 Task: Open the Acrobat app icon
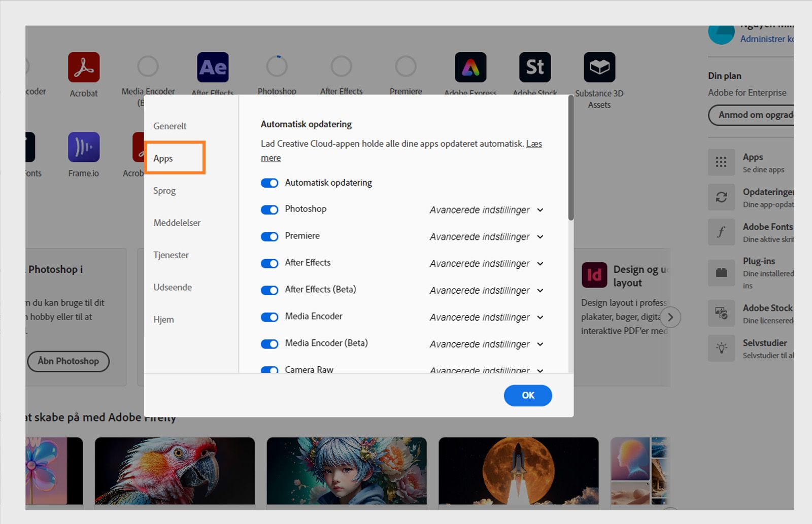(84, 67)
